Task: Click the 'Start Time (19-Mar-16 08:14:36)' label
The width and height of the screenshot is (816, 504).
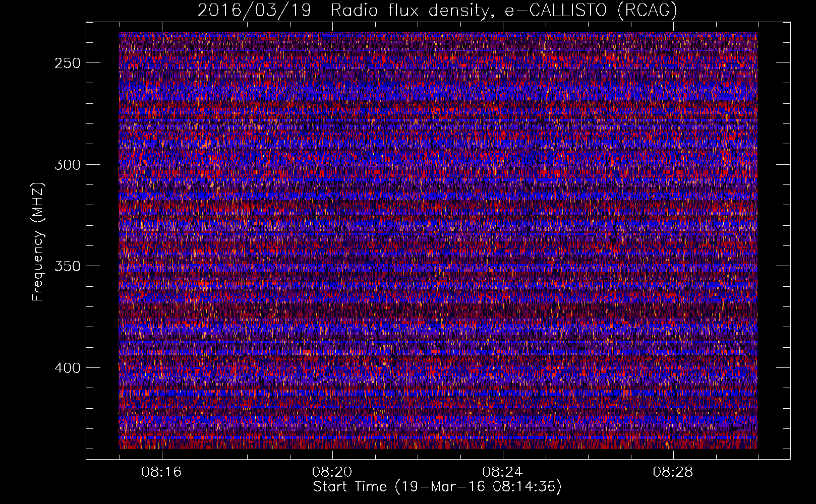Action: coord(437,487)
